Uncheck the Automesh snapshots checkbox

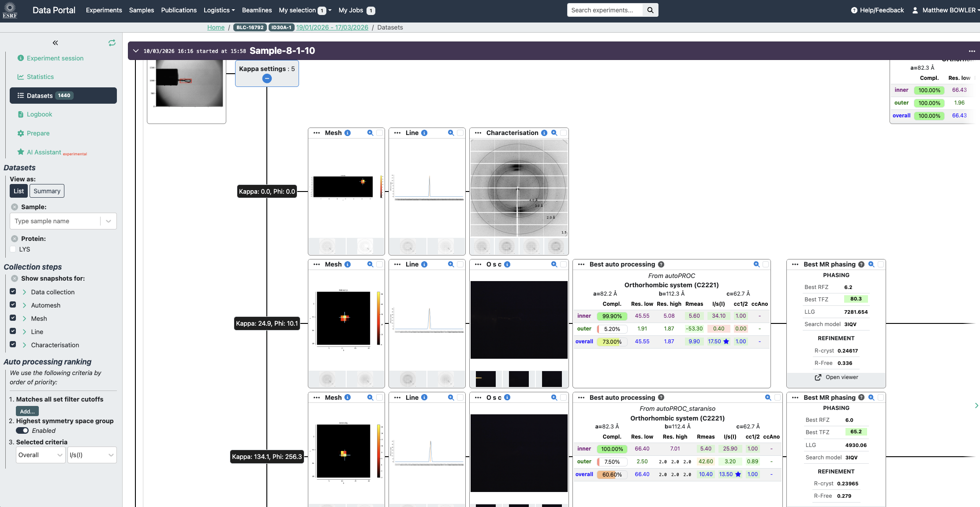click(13, 305)
